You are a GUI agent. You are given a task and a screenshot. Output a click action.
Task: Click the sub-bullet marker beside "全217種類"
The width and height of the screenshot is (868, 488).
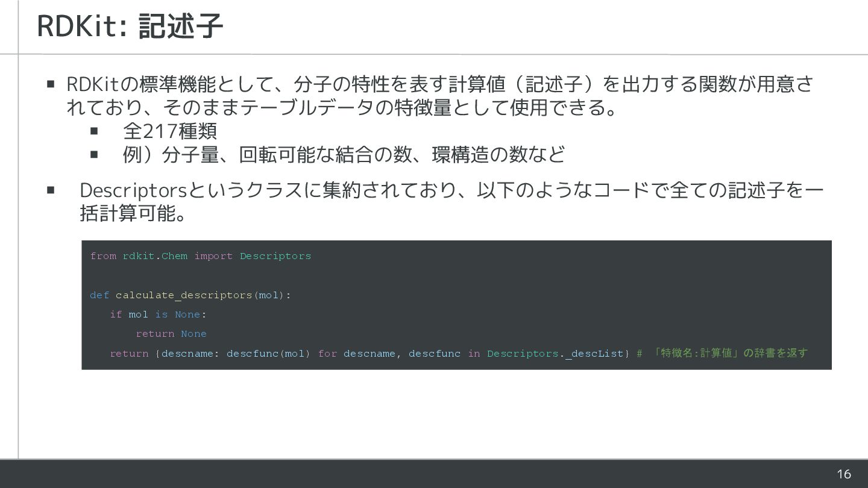pos(94,130)
